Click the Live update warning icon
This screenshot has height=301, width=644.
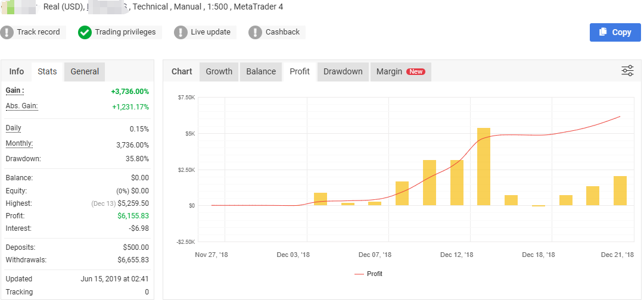pyautogui.click(x=181, y=32)
